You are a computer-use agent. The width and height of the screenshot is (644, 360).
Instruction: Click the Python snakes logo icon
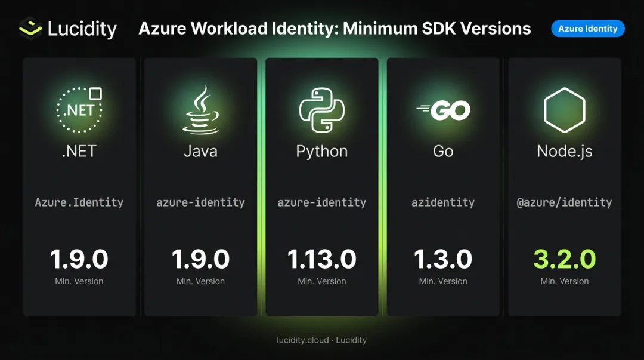(321, 110)
